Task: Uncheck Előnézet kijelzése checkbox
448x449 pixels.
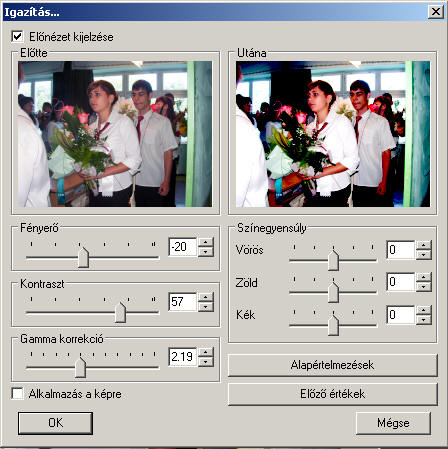Action: tap(17, 36)
